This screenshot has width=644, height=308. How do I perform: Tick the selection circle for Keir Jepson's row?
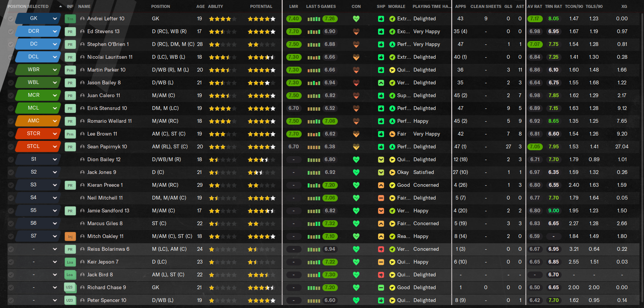coord(11,262)
